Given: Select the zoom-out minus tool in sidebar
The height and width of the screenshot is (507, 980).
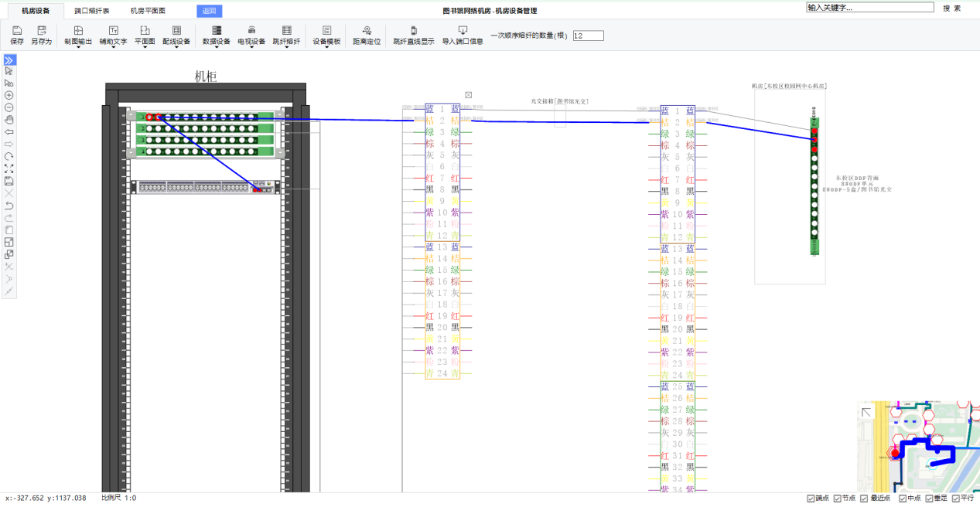Looking at the screenshot, I should point(9,107).
